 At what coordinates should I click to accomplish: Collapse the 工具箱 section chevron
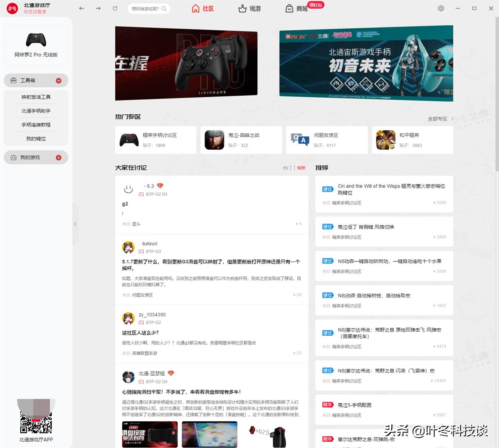click(59, 80)
